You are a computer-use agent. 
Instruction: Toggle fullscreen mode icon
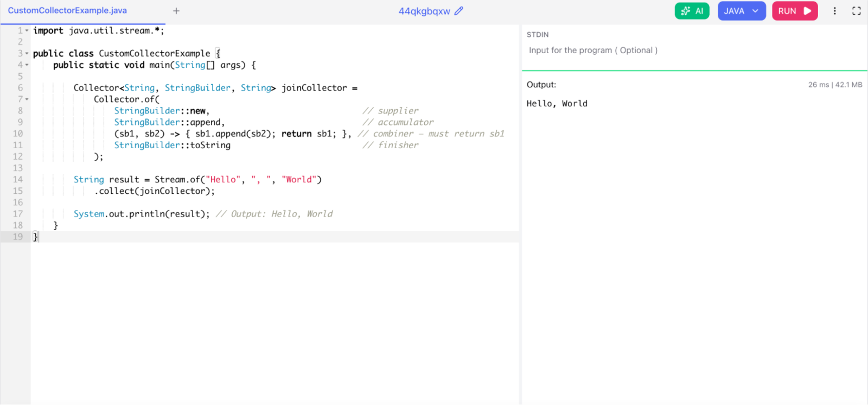click(x=857, y=11)
